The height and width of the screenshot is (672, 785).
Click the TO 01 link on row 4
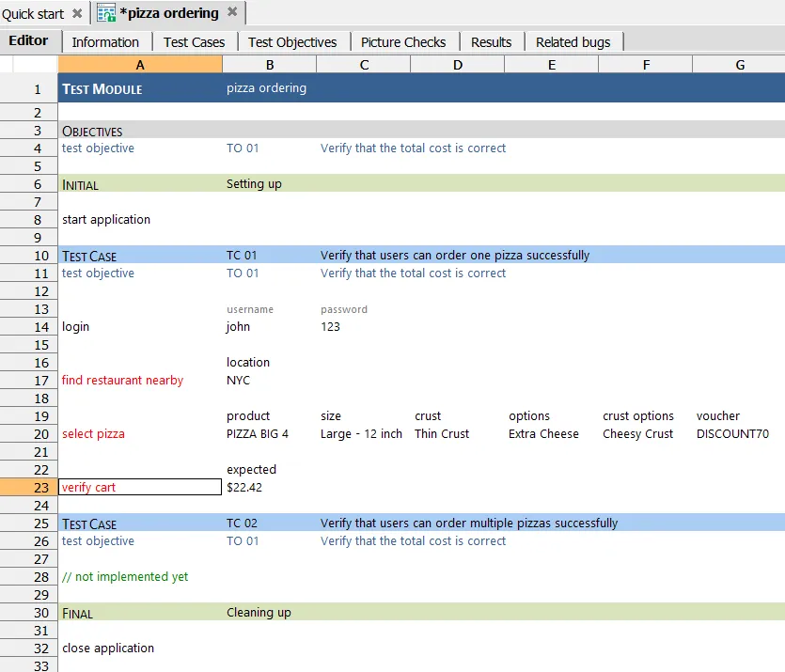[242, 148]
